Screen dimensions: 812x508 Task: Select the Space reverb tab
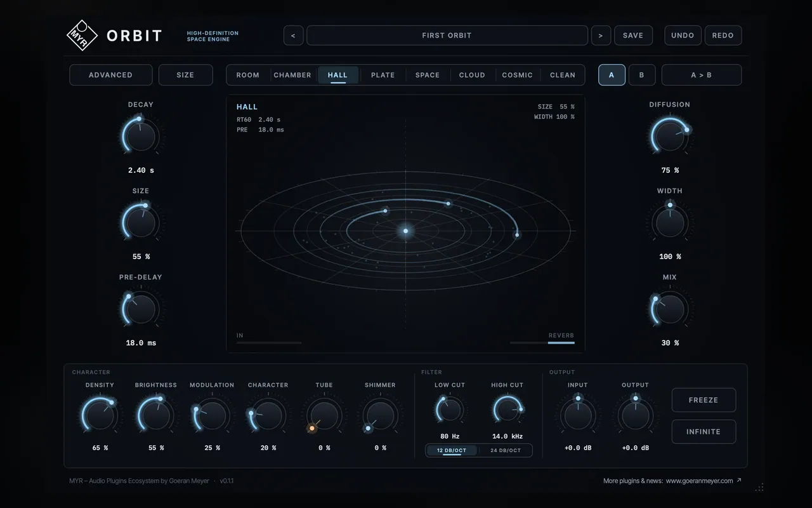pos(428,75)
